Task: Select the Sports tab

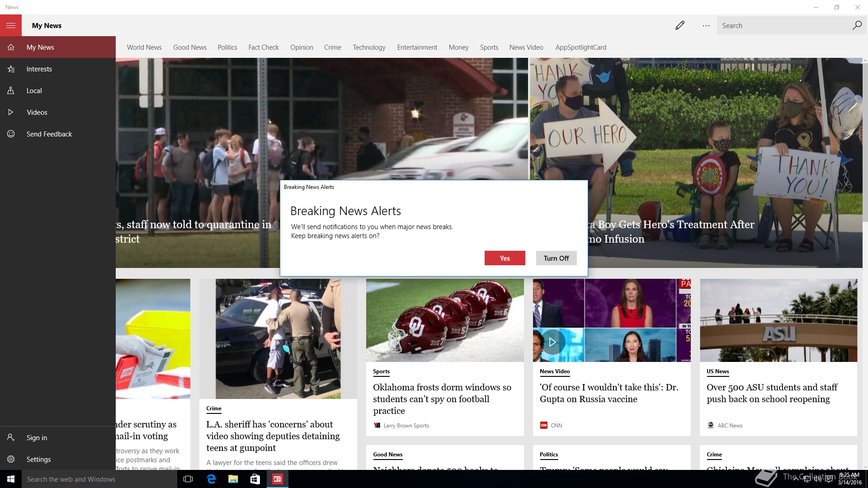Action: click(x=489, y=47)
